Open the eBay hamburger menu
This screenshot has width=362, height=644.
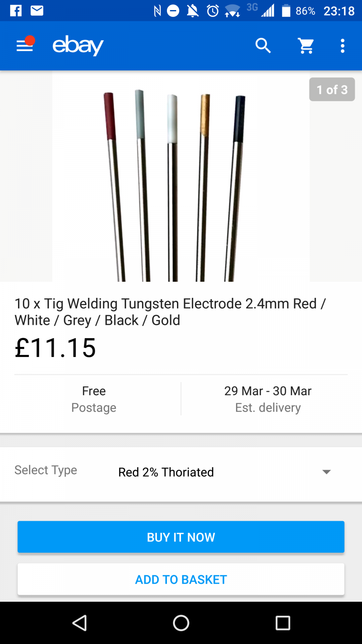(x=25, y=46)
